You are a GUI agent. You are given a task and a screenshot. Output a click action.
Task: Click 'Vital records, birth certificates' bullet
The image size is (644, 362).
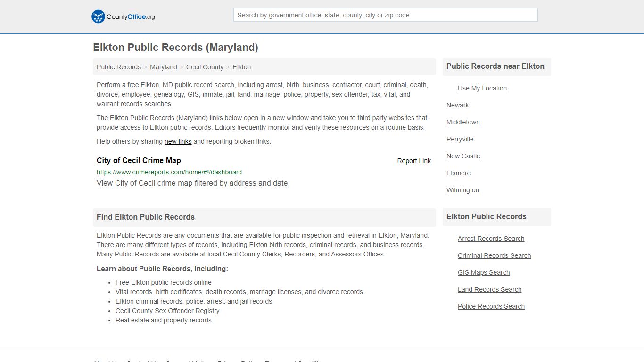(x=239, y=292)
